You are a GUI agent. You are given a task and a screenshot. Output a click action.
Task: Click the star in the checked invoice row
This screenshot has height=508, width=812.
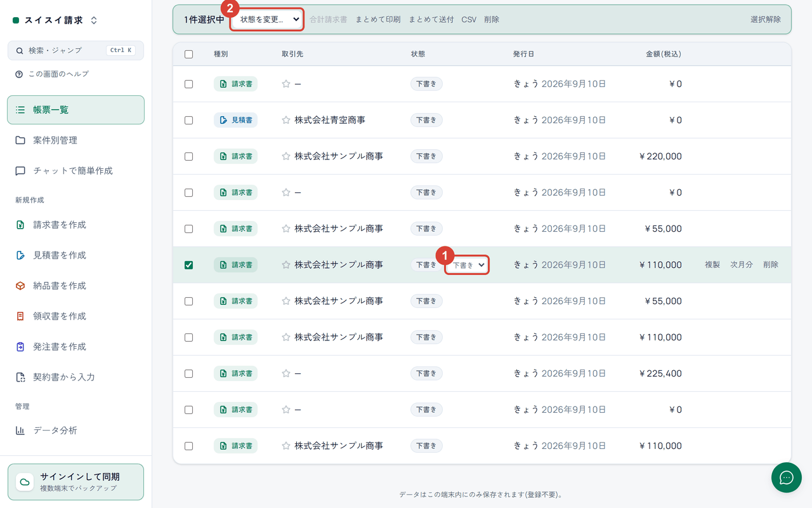click(286, 265)
